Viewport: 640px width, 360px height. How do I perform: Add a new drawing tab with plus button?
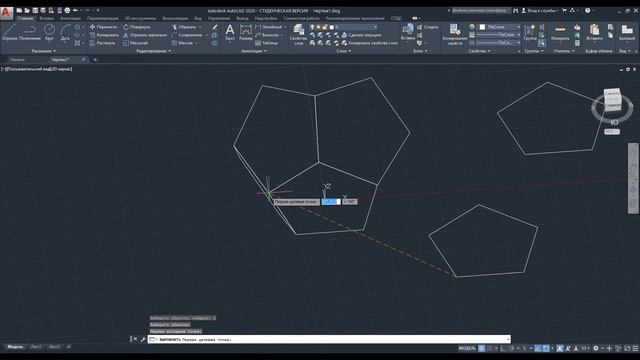[95, 60]
